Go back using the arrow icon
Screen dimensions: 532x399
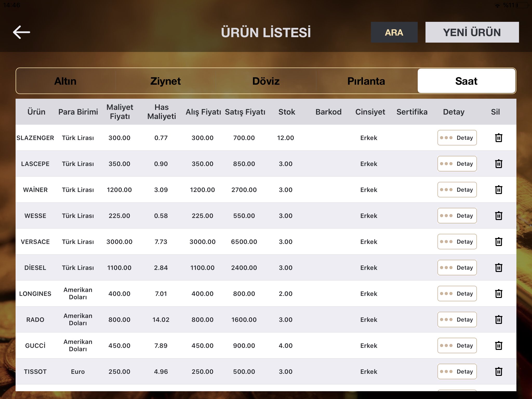tap(22, 32)
